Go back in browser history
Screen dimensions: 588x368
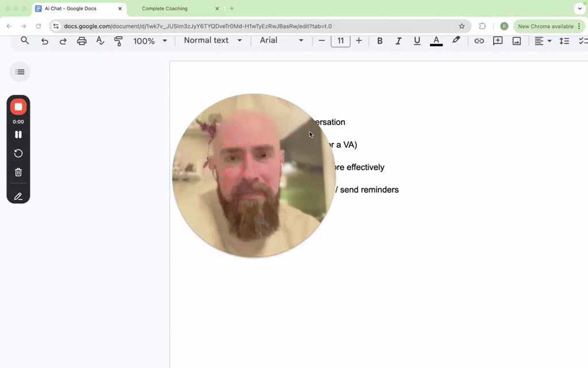(x=9, y=26)
